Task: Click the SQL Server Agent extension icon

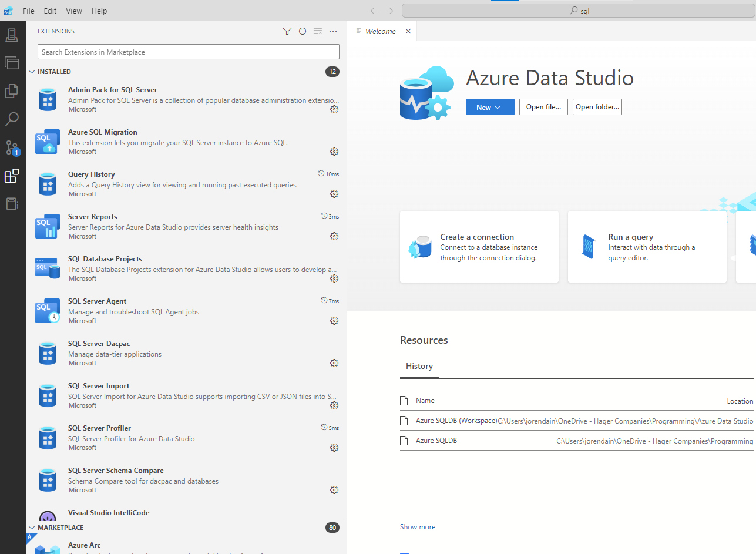Action: [x=48, y=311]
